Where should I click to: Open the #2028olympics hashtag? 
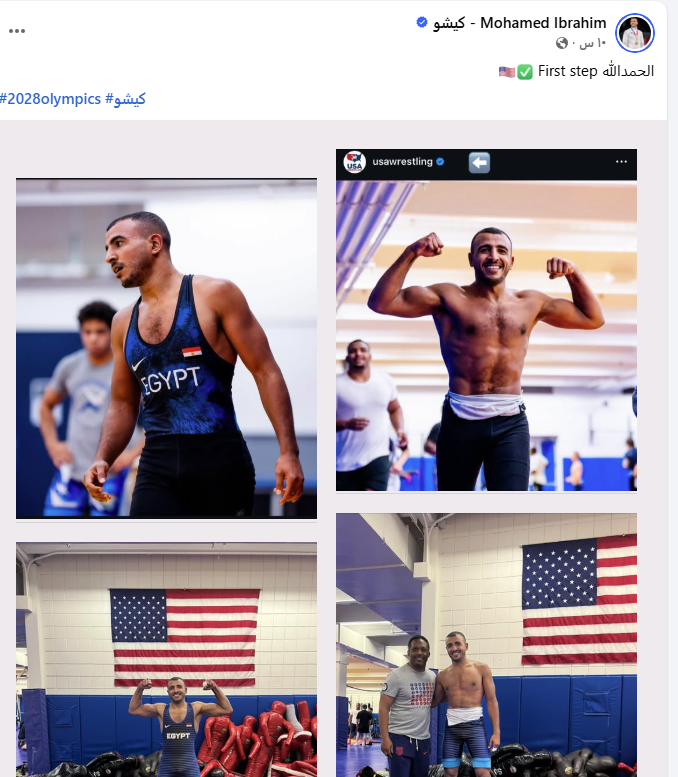(51, 99)
